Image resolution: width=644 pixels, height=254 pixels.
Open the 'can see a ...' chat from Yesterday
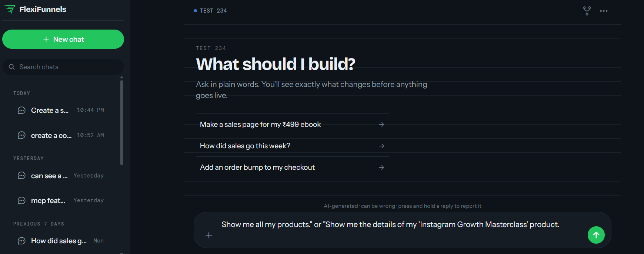pos(61,176)
